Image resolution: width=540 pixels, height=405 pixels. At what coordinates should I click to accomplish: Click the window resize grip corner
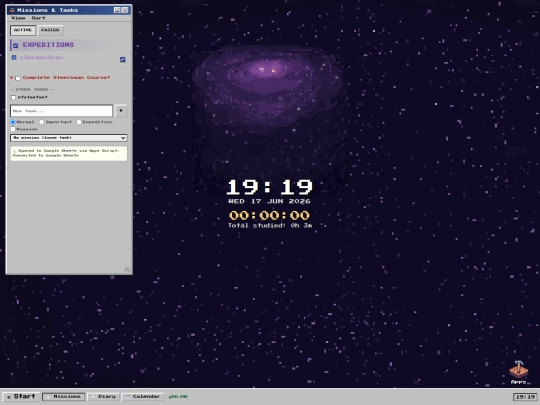pyautogui.click(x=127, y=270)
